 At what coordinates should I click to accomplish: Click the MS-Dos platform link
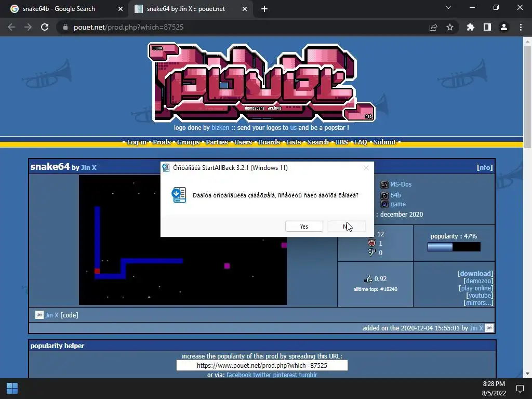[x=401, y=184]
